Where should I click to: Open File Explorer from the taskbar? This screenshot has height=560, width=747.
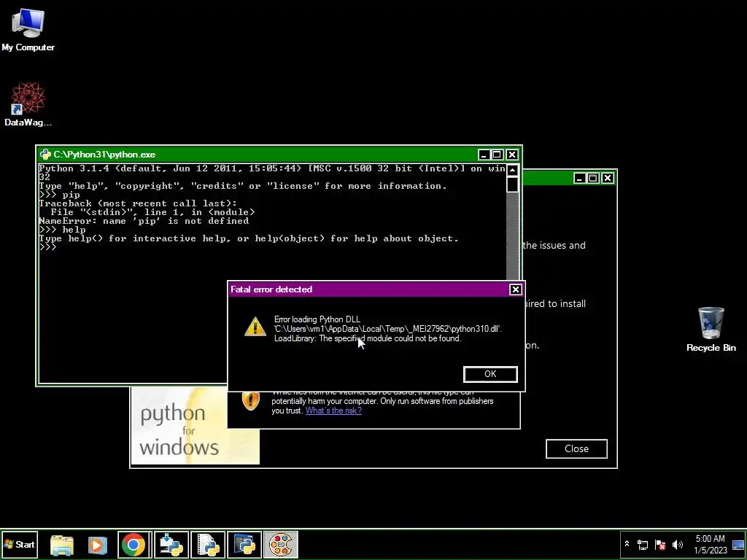62,545
